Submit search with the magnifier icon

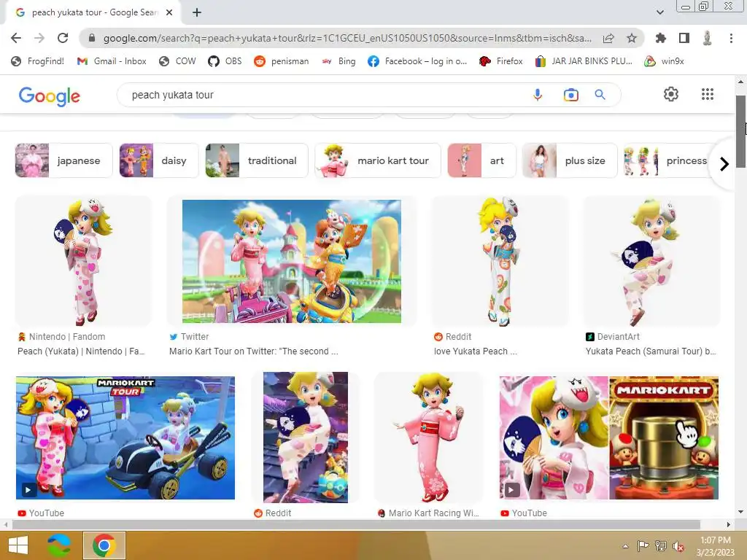click(600, 95)
